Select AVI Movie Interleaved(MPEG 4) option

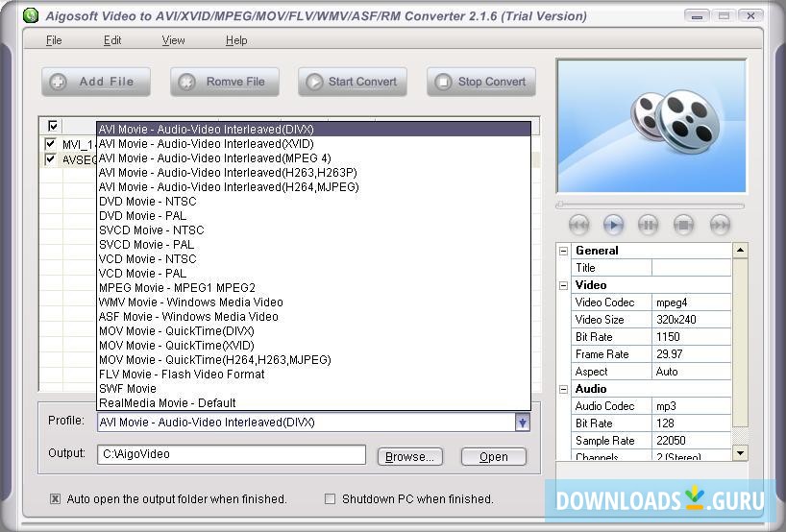tap(313, 158)
